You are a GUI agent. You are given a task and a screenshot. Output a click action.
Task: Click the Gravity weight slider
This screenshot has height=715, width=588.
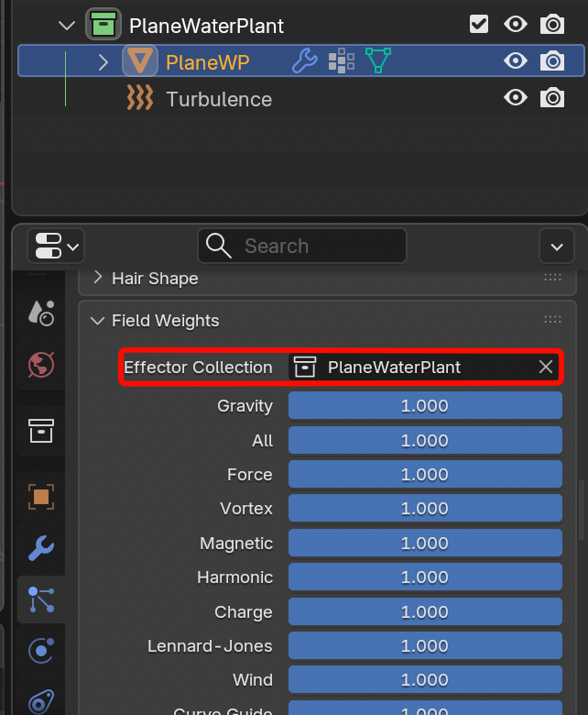click(x=425, y=405)
